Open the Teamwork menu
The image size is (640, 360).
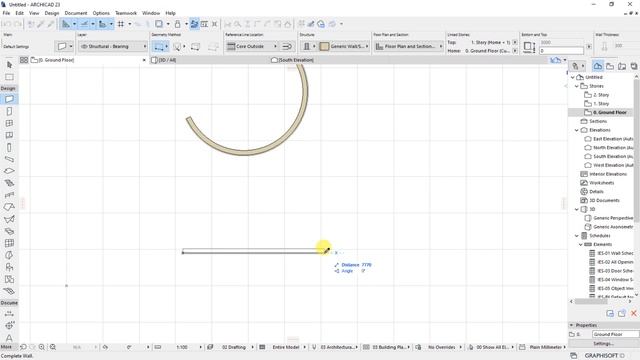pos(126,13)
